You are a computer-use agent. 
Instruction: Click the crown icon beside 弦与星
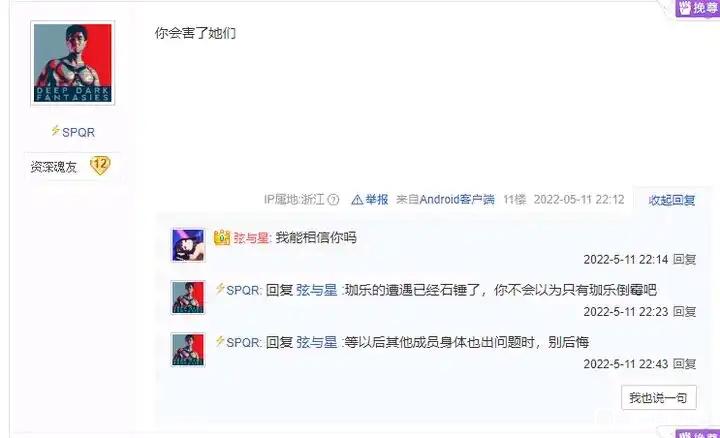coord(222,237)
